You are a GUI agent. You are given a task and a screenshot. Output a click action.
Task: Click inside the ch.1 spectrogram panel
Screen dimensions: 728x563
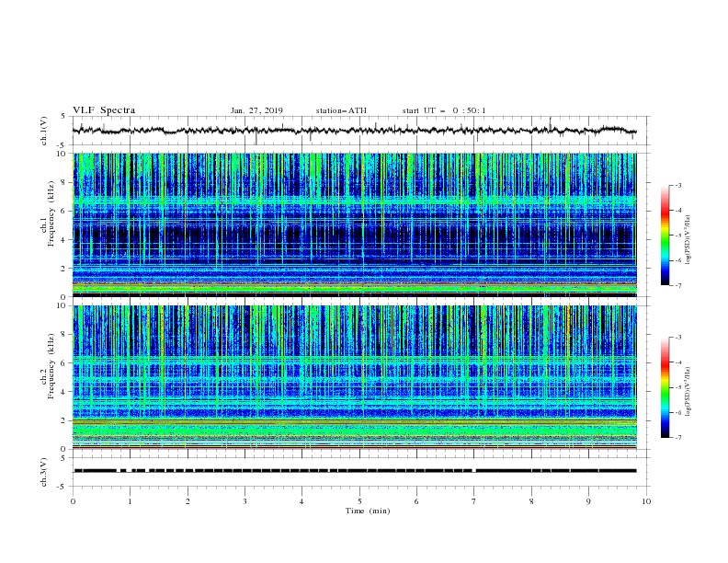click(x=354, y=224)
